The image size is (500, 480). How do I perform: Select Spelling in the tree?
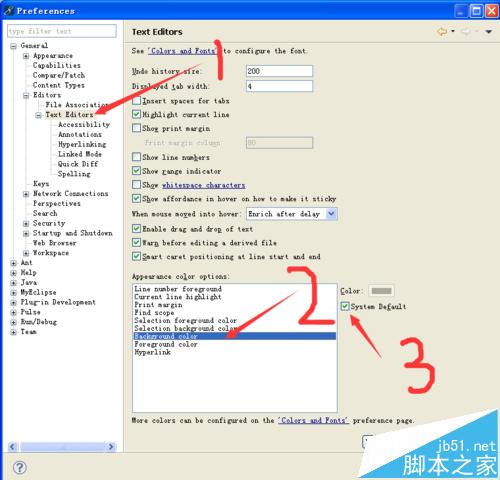[74, 174]
